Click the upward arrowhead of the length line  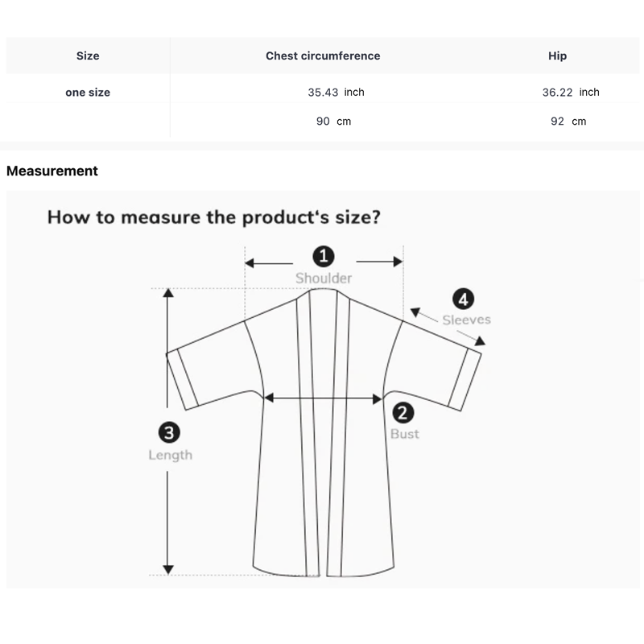point(168,294)
